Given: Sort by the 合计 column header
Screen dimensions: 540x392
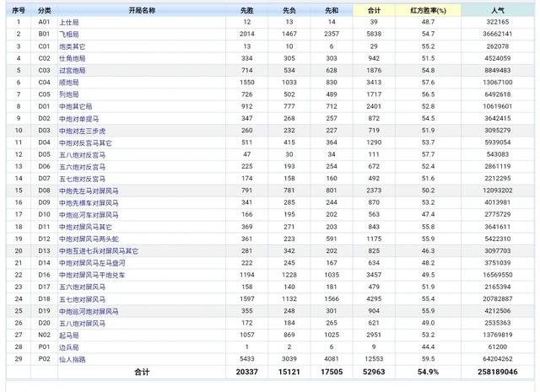Looking at the screenshot, I should click(x=374, y=11).
